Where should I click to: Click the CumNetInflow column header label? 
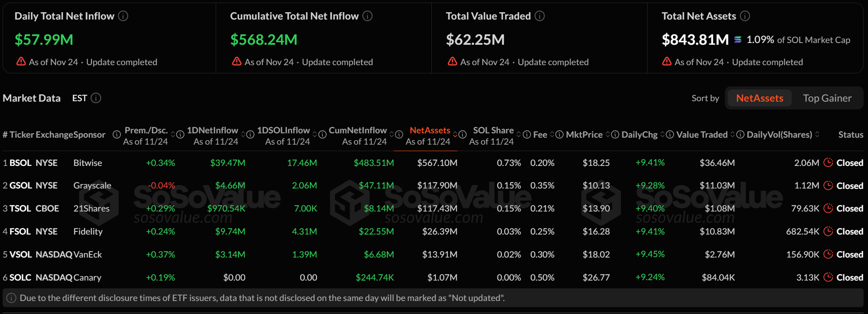(x=357, y=130)
